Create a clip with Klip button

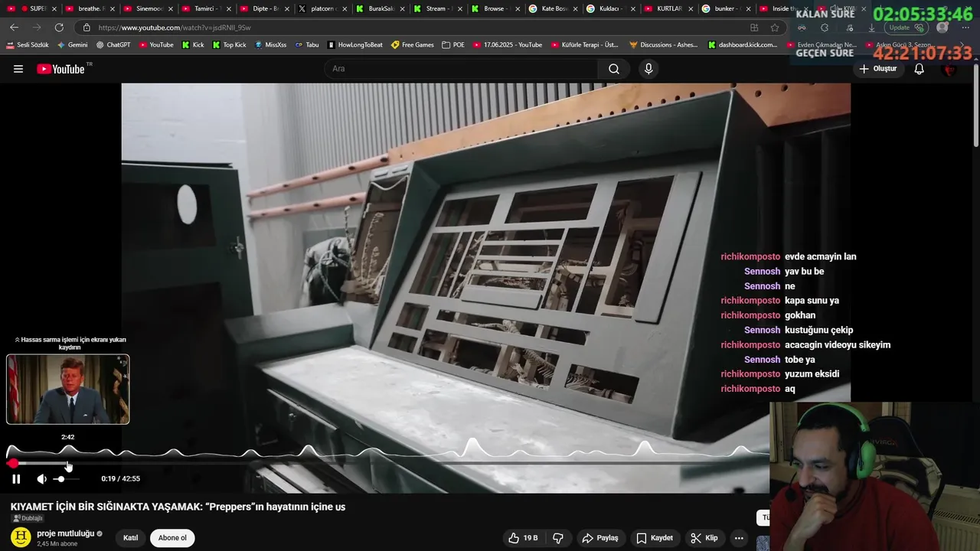click(704, 538)
